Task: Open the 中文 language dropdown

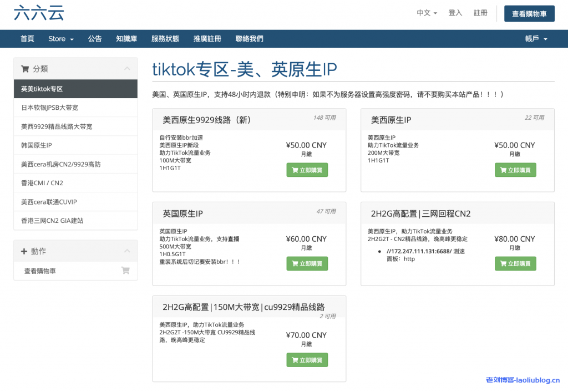Action: (427, 13)
